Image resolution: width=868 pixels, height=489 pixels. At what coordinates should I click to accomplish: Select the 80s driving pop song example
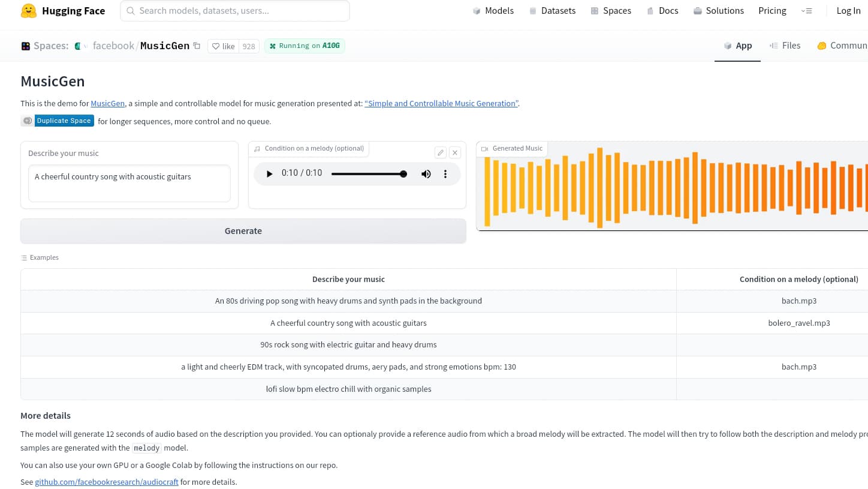(x=348, y=301)
